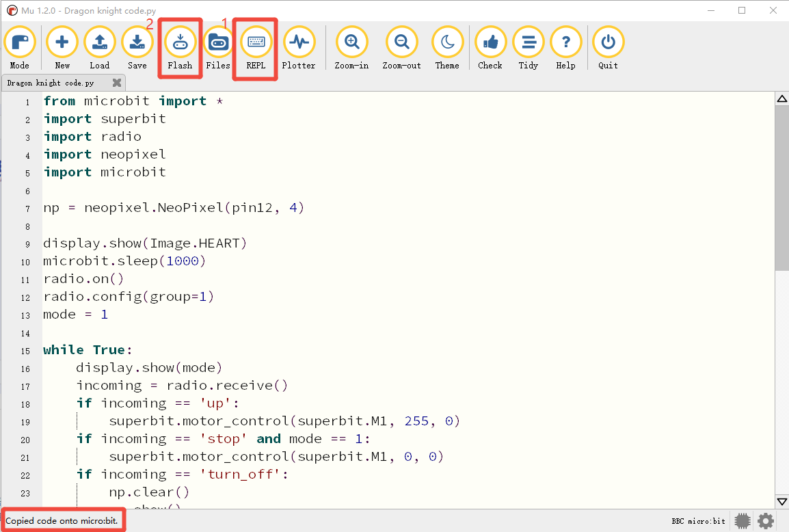Click the "if incoming == 'up':" line
Viewport: 789px width, 532px height.
coord(157,403)
